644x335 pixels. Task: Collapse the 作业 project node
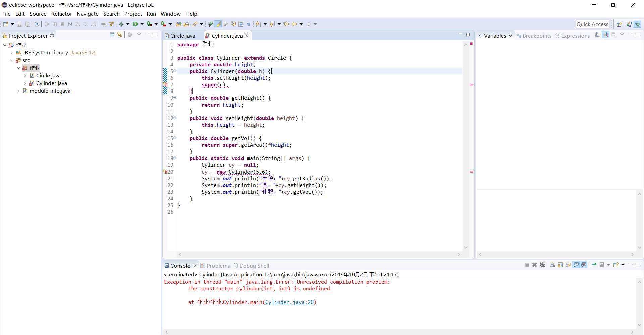click(x=5, y=45)
